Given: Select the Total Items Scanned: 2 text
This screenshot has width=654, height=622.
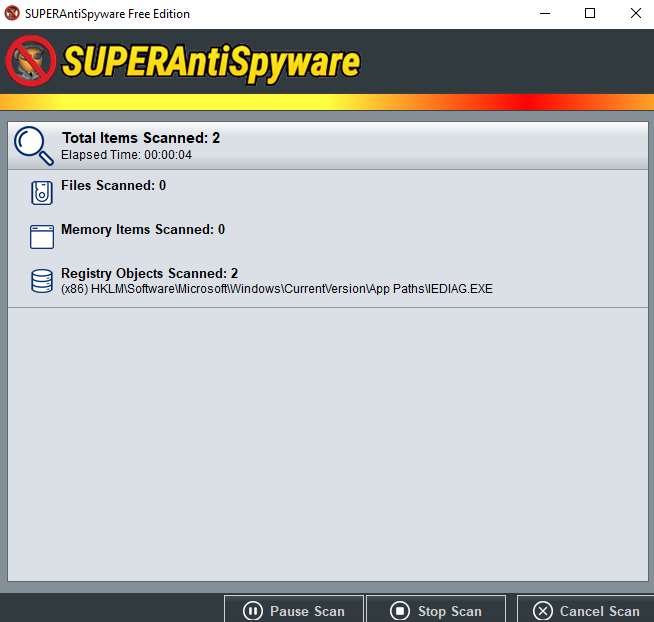Looking at the screenshot, I should [x=141, y=138].
